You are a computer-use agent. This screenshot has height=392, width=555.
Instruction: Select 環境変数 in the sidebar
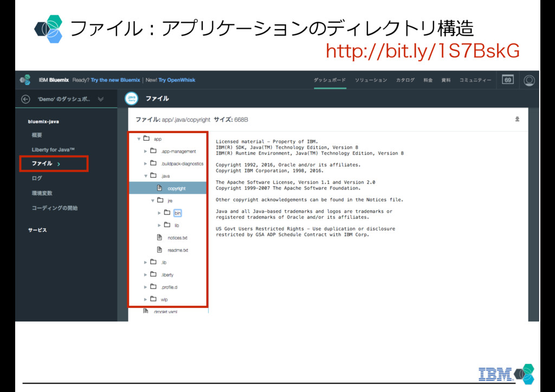pos(42,193)
